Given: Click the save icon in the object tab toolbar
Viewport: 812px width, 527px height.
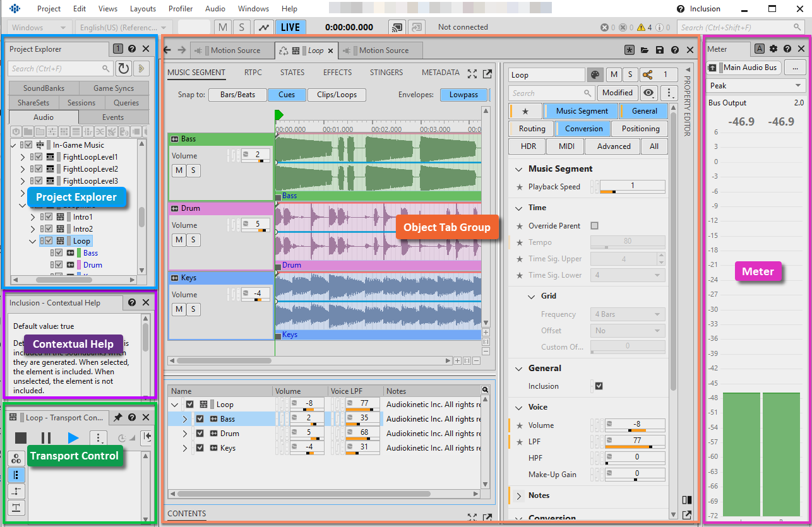Looking at the screenshot, I should (x=660, y=50).
